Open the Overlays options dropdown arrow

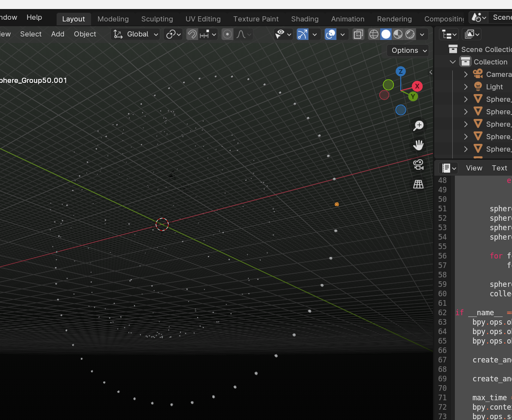(x=342, y=34)
